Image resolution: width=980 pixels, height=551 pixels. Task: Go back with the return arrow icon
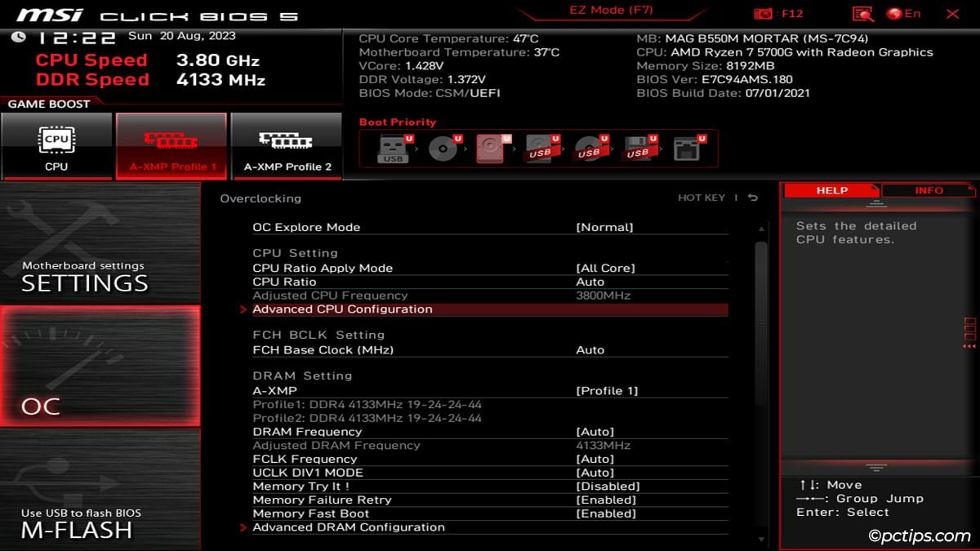click(752, 198)
